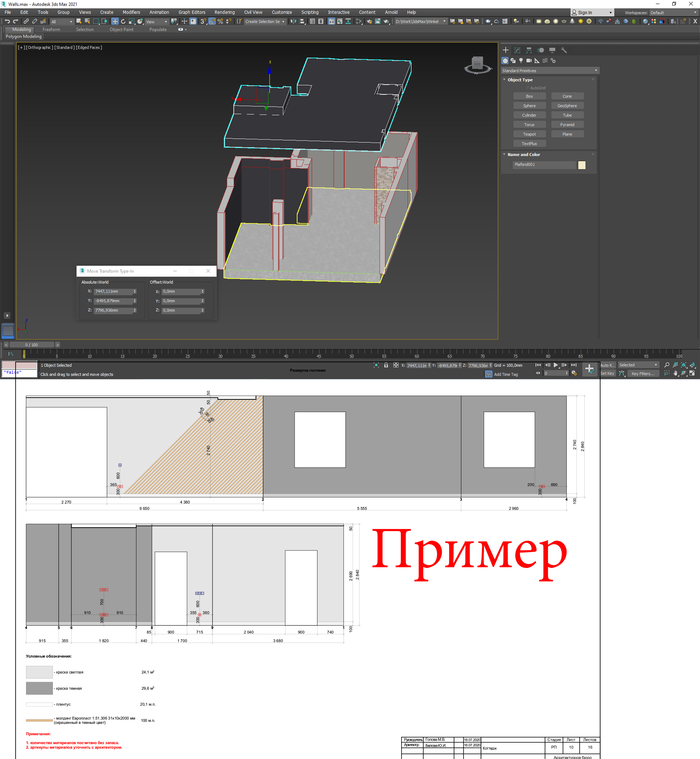700x759 pixels.
Task: Collapse the Object Type rollout
Action: [520, 80]
